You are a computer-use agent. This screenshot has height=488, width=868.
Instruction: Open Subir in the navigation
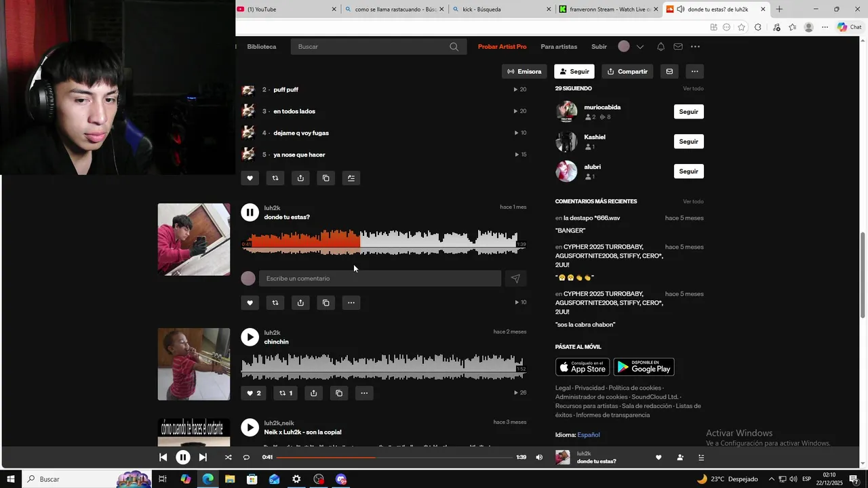click(x=599, y=47)
